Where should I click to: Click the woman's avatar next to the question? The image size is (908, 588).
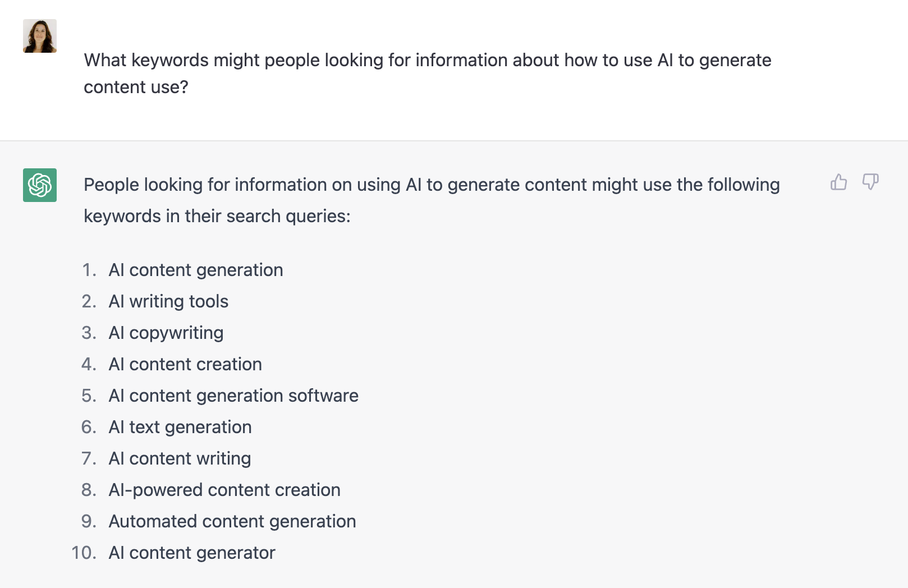[39, 35]
